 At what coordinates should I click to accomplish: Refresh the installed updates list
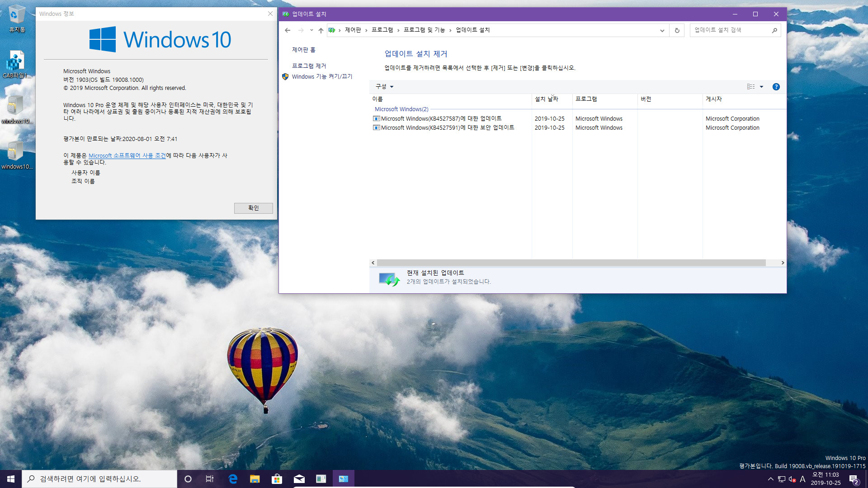click(677, 30)
